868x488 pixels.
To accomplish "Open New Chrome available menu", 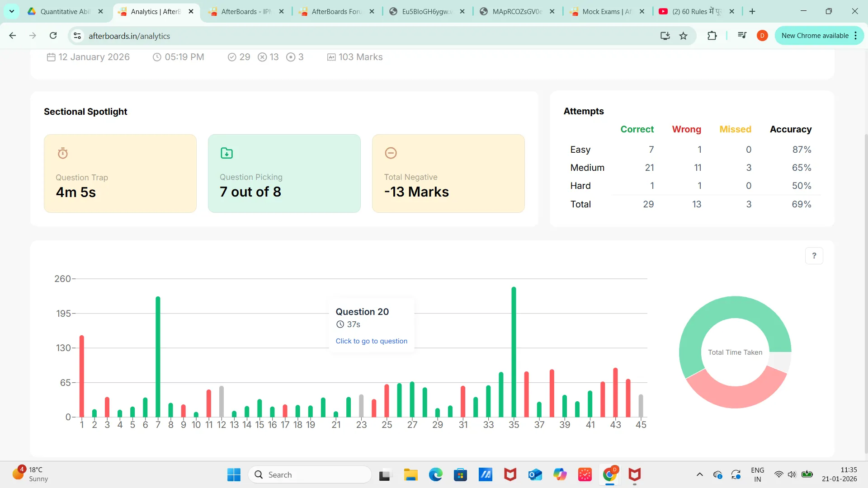I will pos(819,36).
